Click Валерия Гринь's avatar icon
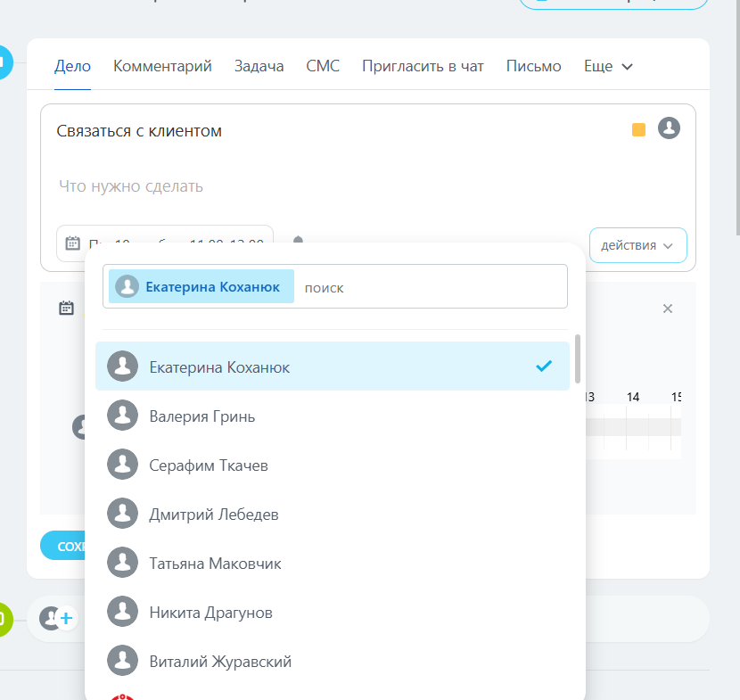This screenshot has width=740, height=700. coord(123,416)
